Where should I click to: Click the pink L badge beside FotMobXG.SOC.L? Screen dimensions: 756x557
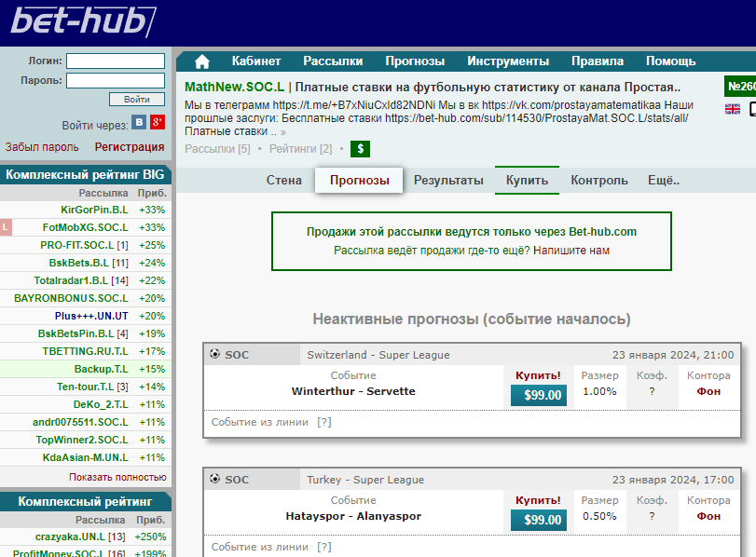click(6, 227)
